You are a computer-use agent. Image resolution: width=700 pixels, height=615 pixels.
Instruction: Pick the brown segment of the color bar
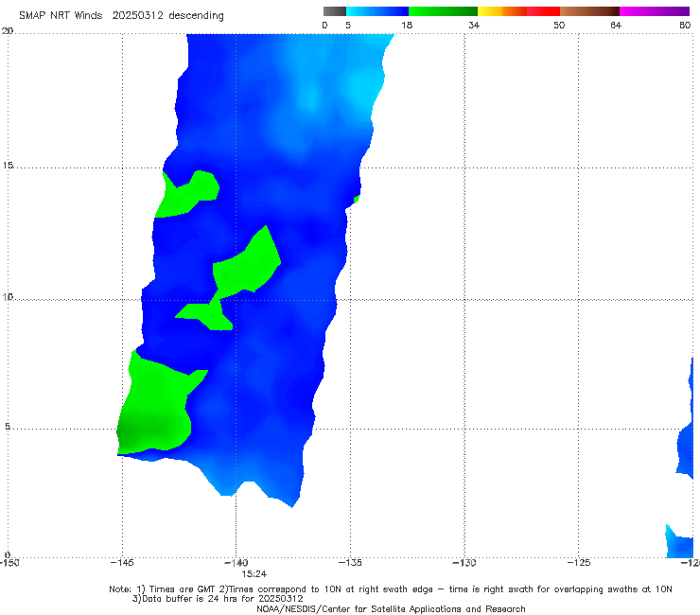point(589,11)
